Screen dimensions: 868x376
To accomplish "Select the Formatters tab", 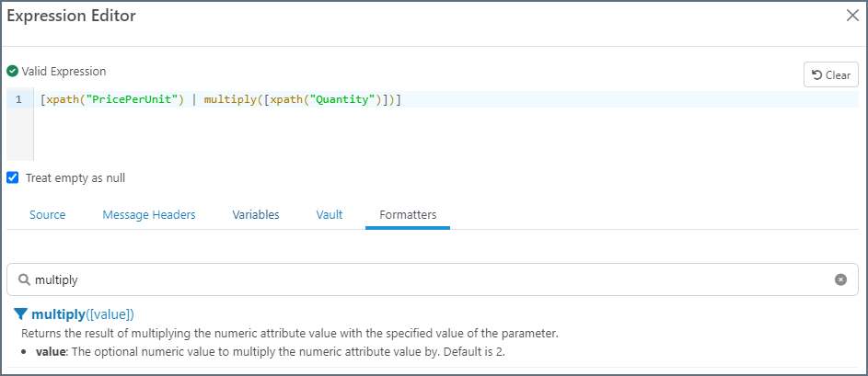I will pos(408,214).
